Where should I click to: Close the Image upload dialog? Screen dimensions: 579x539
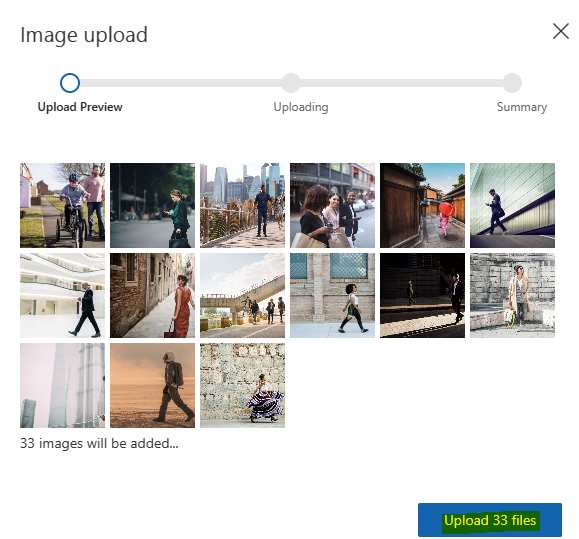561,31
